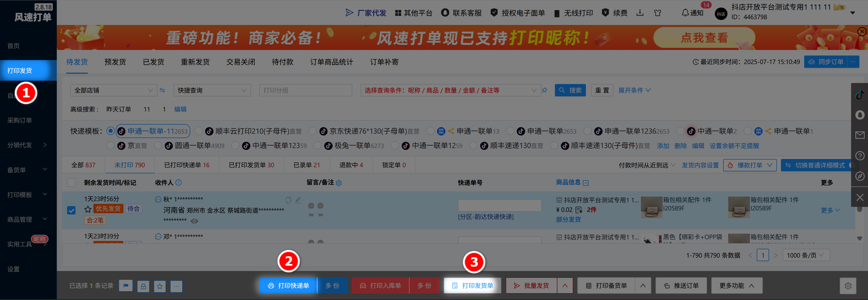Open the customer service icon in right sidebar

pyautogui.click(x=860, y=115)
